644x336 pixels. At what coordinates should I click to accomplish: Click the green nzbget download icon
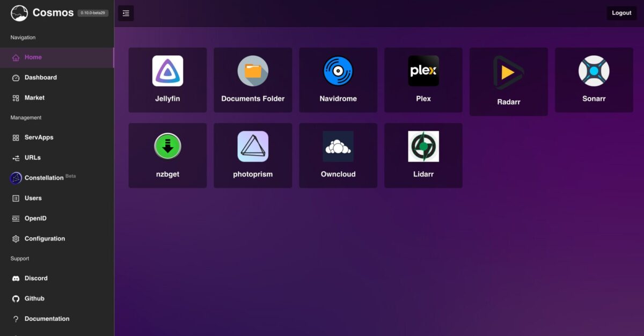point(167,146)
